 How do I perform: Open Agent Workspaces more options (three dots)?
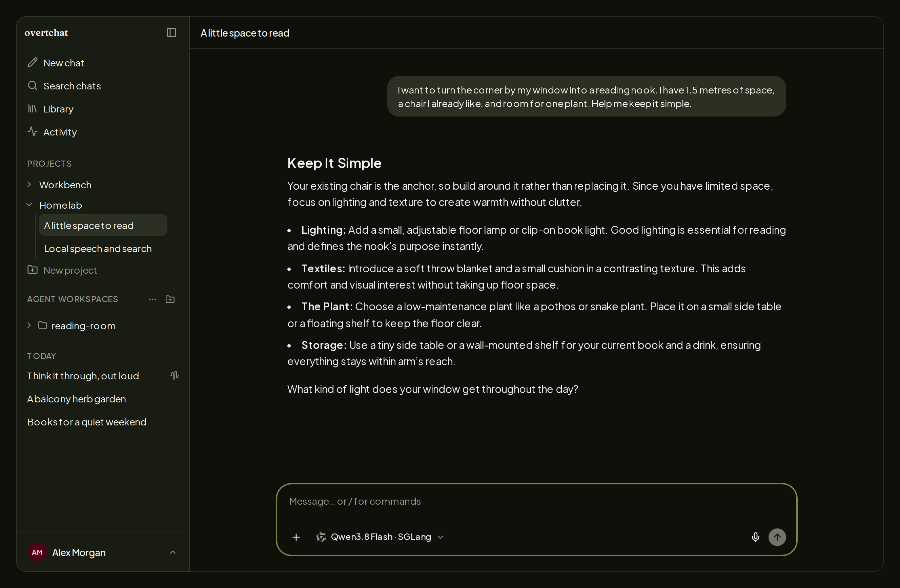(x=152, y=299)
